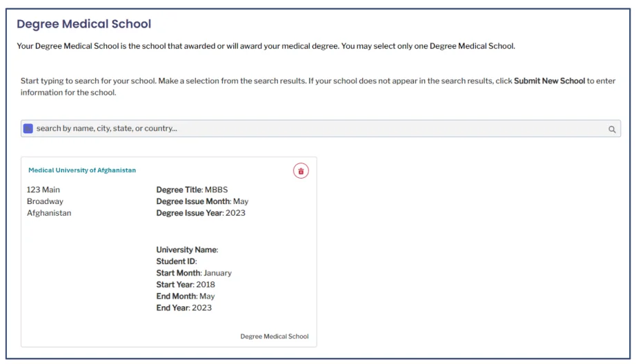This screenshot has height=364, width=636.
Task: Select the Start Month January line
Action: [x=194, y=273]
